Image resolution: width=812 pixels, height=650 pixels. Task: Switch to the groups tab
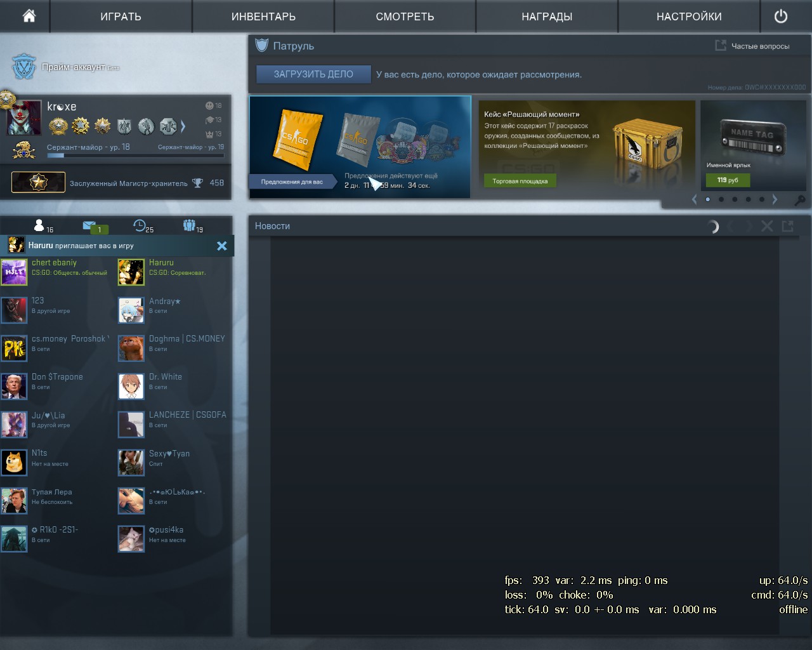193,225
